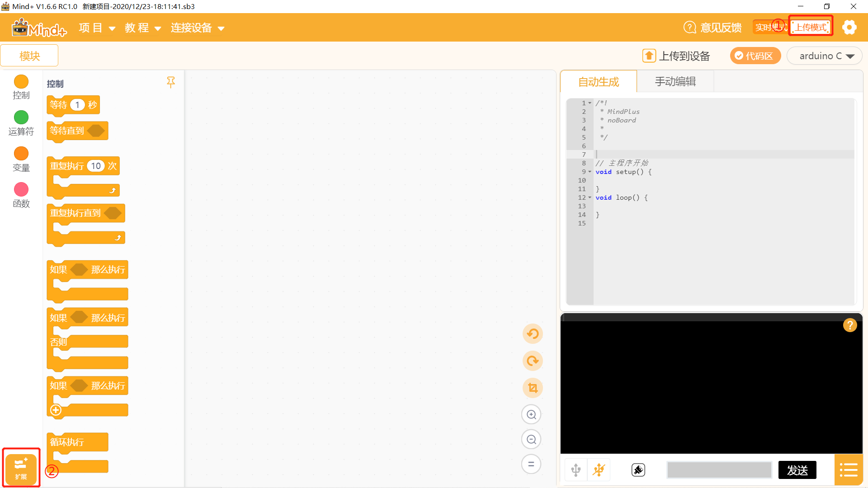Screen dimensions: 868x488
Task: Zoom in the block workspace
Action: point(531,414)
